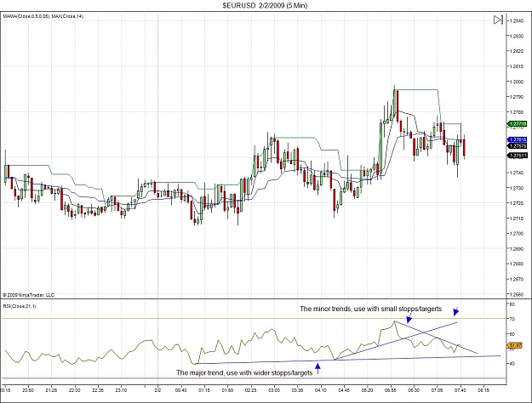Click the 1.2840 price axis label
Viewport: 532px width, 403px height.
coord(517,20)
